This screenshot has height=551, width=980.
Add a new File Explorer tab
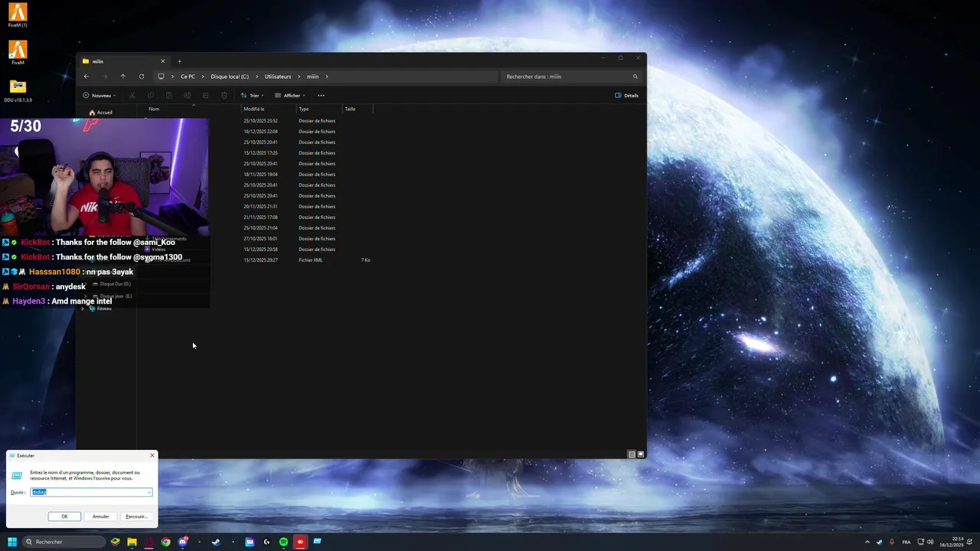point(179,61)
